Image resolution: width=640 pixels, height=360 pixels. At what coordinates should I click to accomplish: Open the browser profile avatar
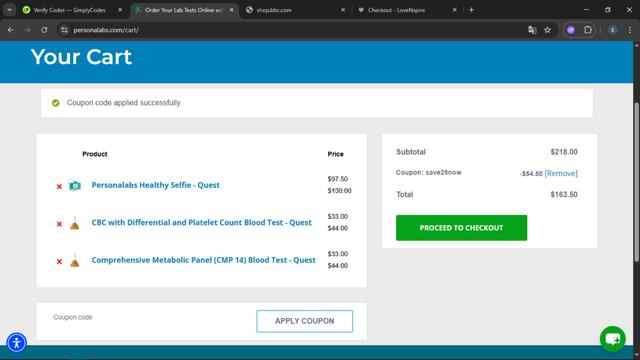pyautogui.click(x=613, y=30)
